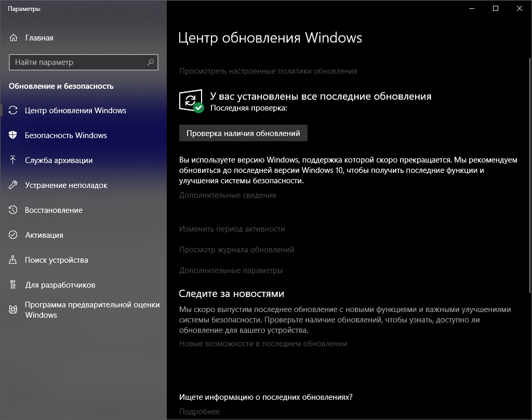Open Новые возможности в последнем обновлении link

point(263,344)
